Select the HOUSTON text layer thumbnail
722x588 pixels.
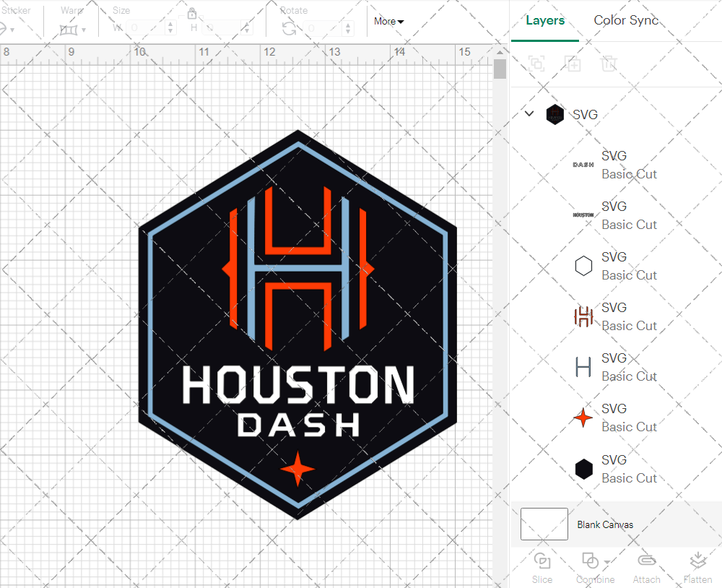[583, 215]
